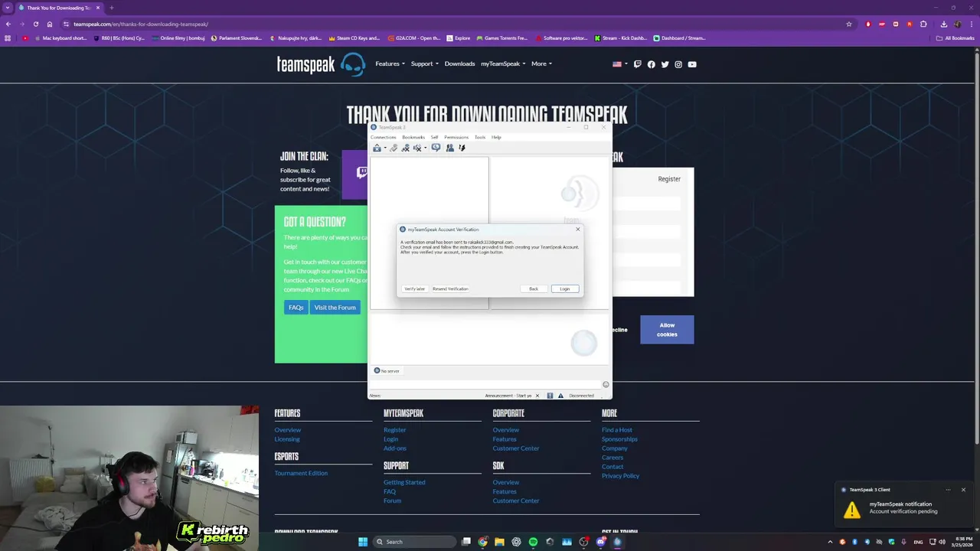Viewport: 980px width, 551px height.
Task: Click the emoji smiley icon in TeamSpeak
Action: tap(606, 384)
